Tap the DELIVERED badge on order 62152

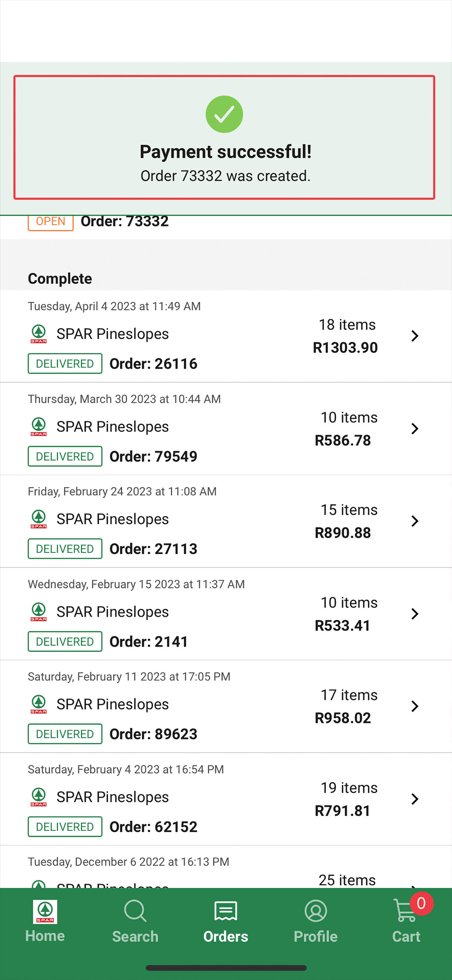pyautogui.click(x=65, y=827)
